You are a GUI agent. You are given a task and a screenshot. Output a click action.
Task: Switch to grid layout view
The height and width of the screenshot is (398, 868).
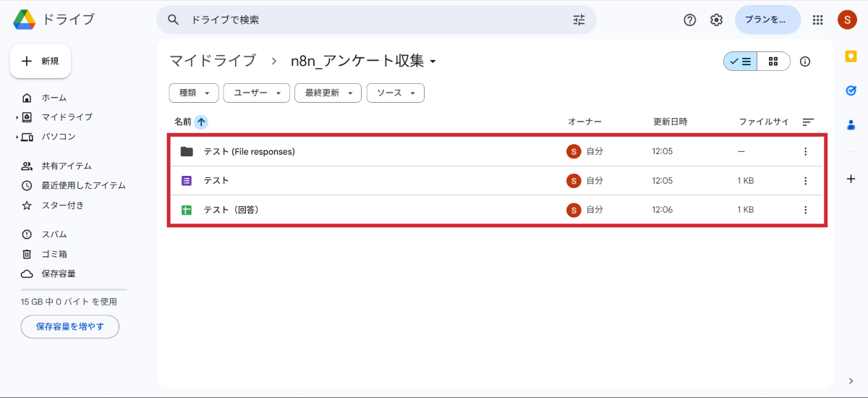(773, 62)
